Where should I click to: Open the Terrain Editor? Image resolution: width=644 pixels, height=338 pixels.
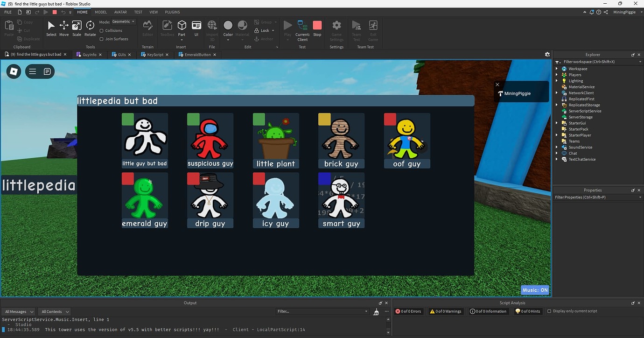[x=147, y=28]
